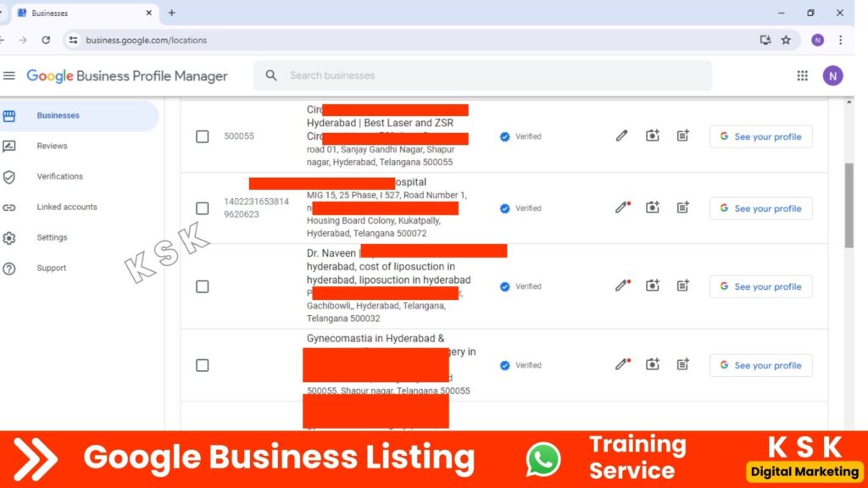Open the Google apps grid
This screenshot has height=488, width=868.
click(802, 75)
